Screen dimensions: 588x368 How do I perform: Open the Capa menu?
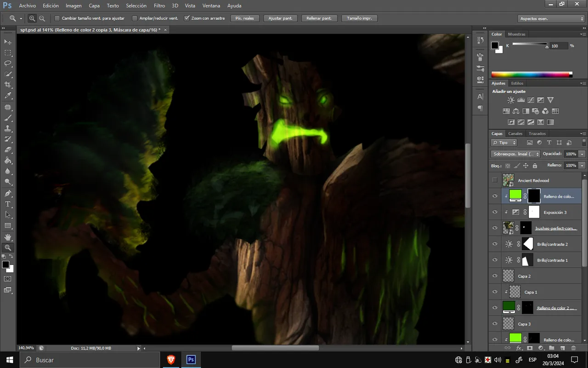tap(94, 6)
